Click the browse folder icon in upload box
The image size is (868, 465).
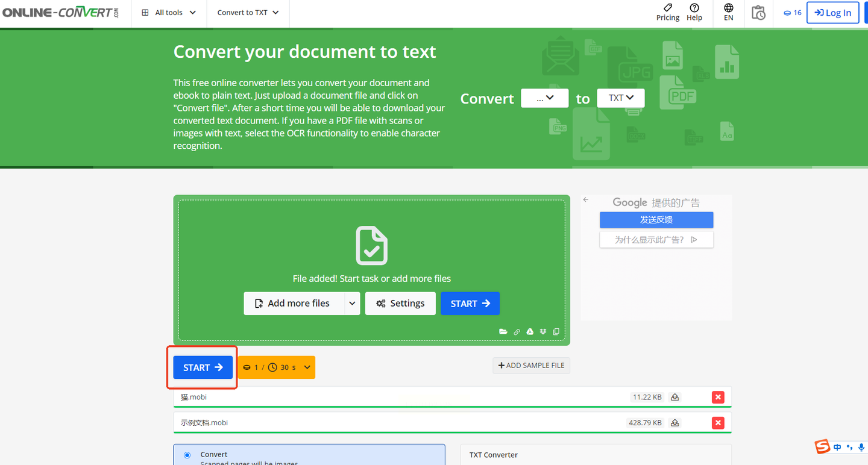pyautogui.click(x=503, y=331)
